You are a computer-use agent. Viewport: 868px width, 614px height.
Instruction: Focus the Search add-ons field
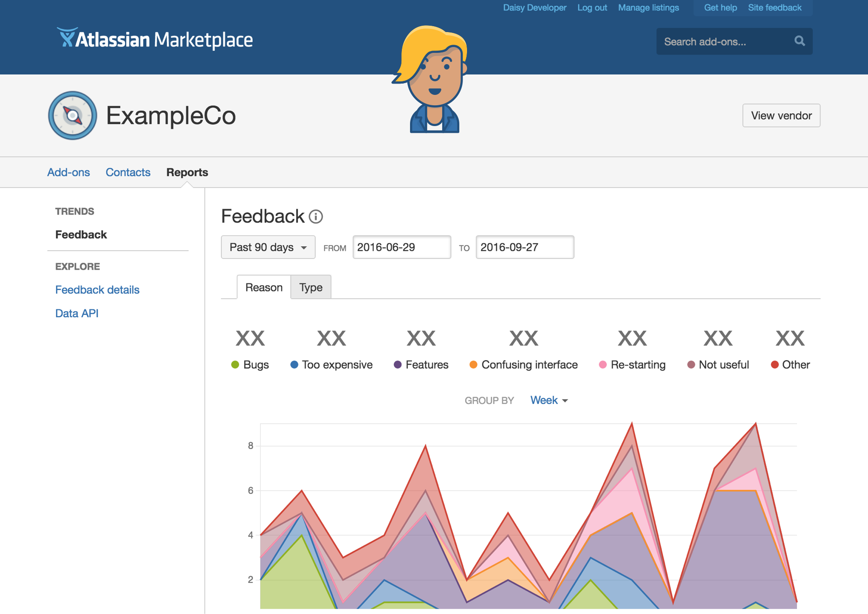723,42
